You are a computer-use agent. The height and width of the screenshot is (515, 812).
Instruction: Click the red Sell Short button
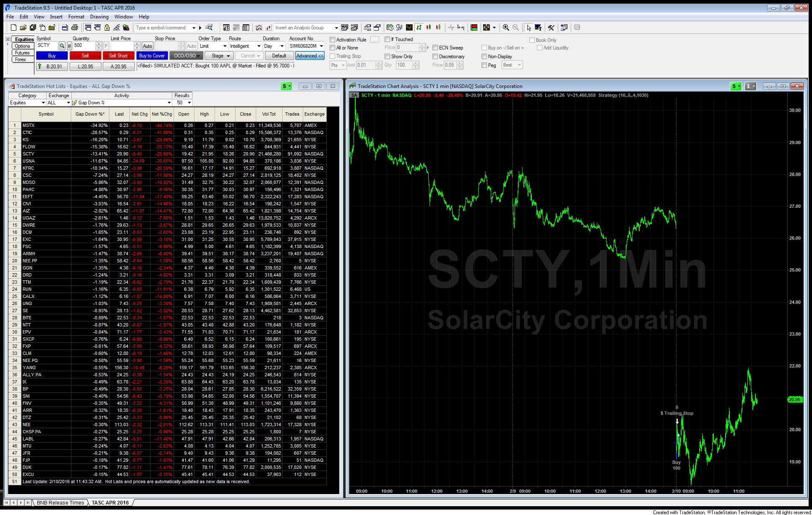pos(118,56)
